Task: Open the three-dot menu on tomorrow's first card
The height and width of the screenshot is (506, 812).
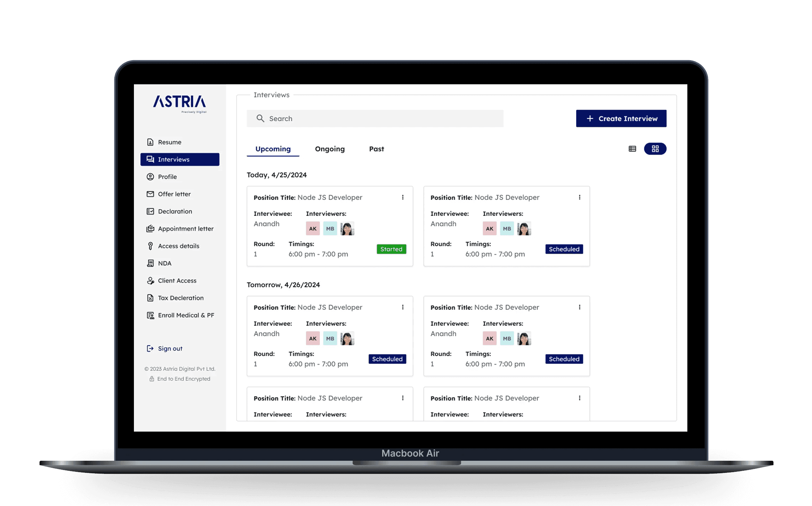Action: click(403, 307)
